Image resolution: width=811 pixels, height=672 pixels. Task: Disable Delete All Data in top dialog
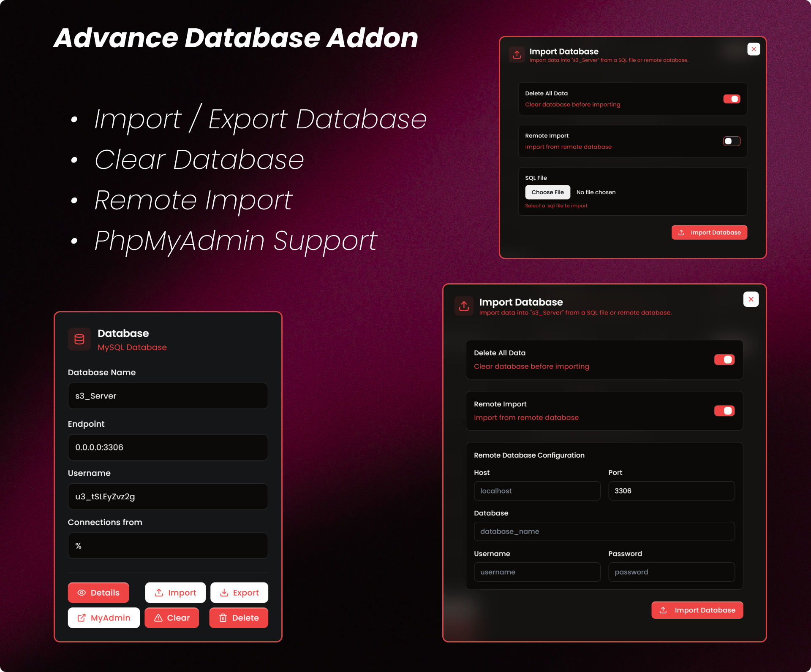coord(732,99)
